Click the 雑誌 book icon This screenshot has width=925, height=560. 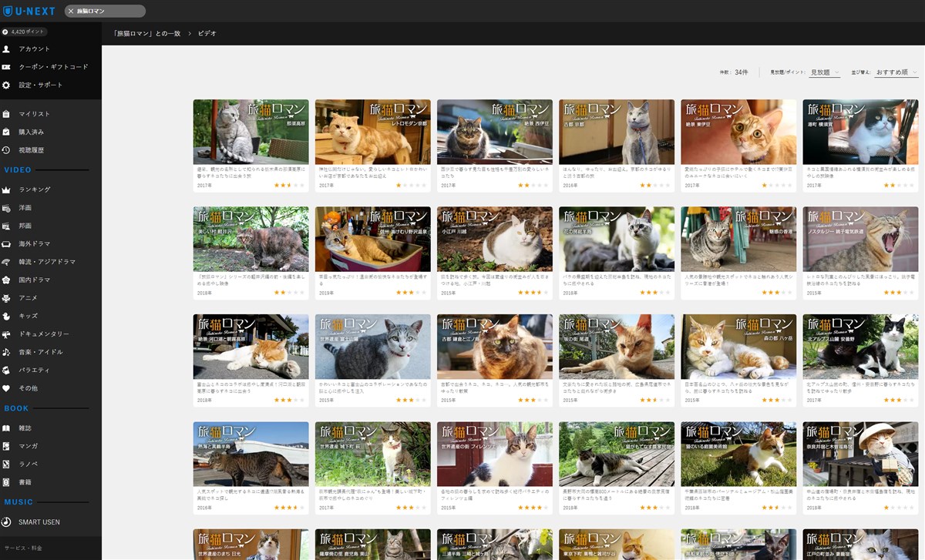[6, 428]
